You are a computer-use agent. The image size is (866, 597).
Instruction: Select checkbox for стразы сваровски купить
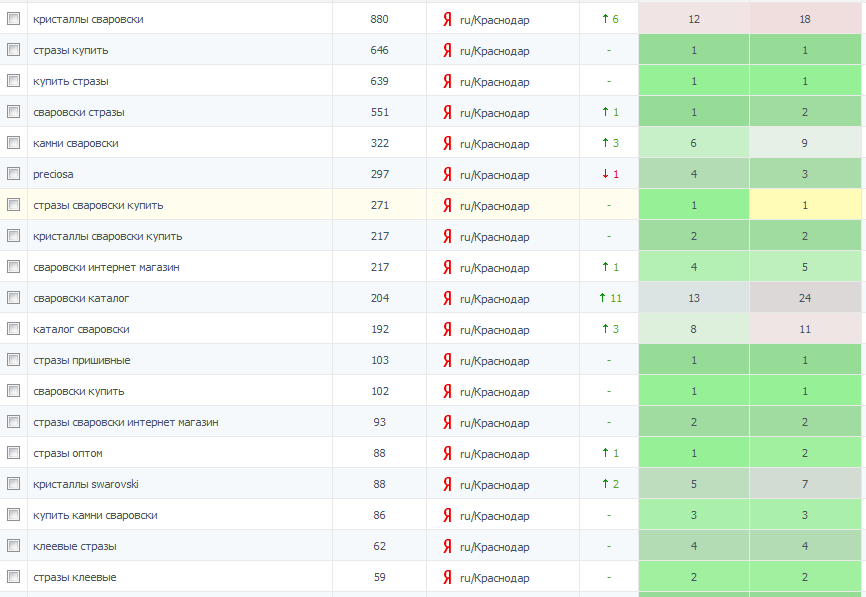[x=13, y=205]
